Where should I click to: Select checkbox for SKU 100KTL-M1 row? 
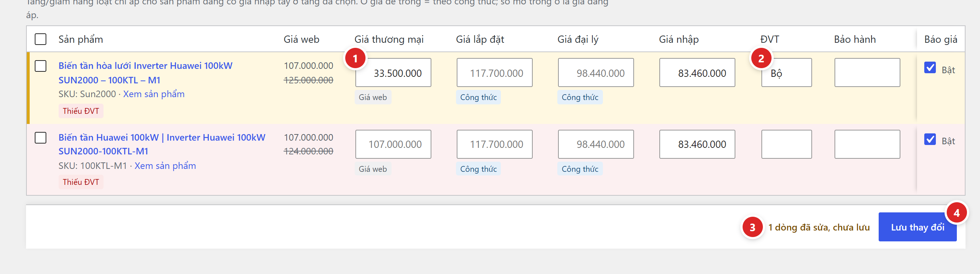tap(40, 138)
